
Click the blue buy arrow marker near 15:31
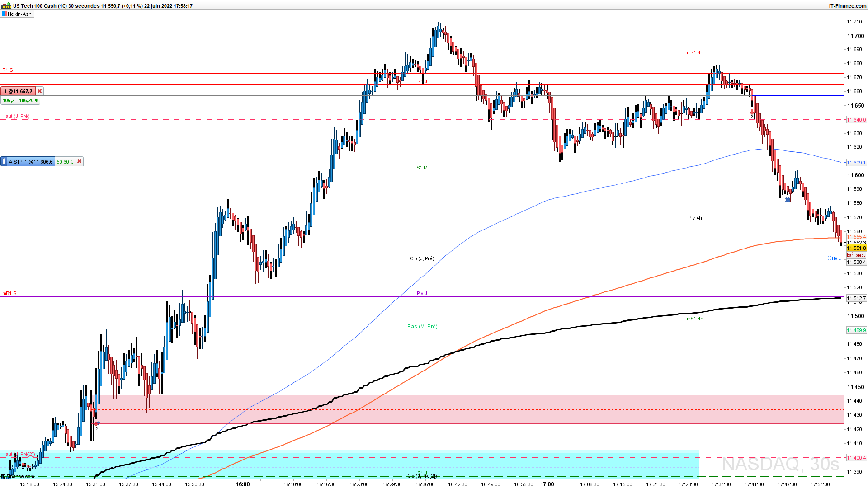click(x=98, y=423)
